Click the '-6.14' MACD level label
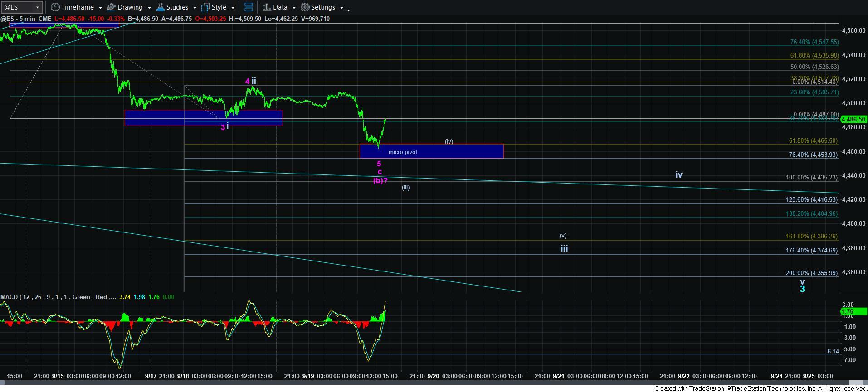 click(x=832, y=351)
